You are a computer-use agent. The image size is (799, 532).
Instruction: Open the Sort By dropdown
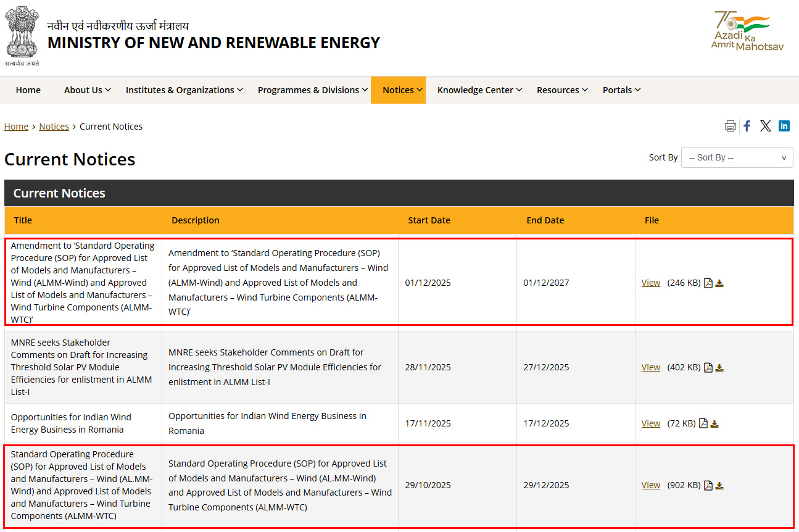[737, 157]
